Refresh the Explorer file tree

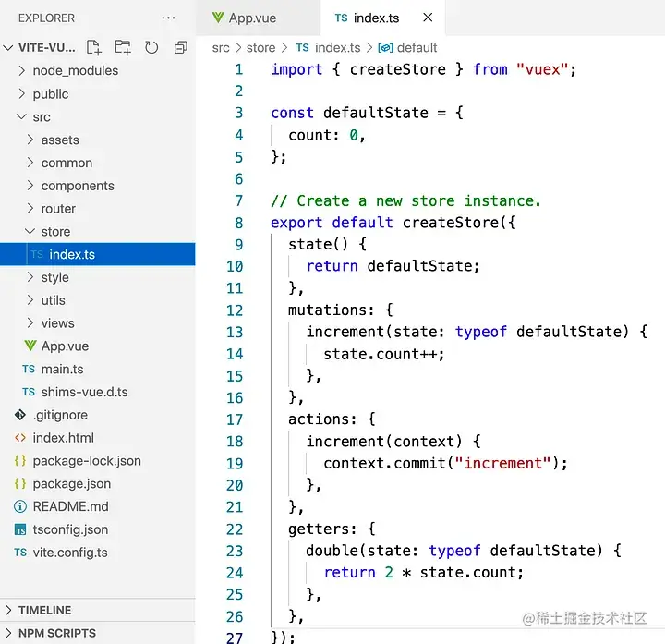click(x=151, y=47)
